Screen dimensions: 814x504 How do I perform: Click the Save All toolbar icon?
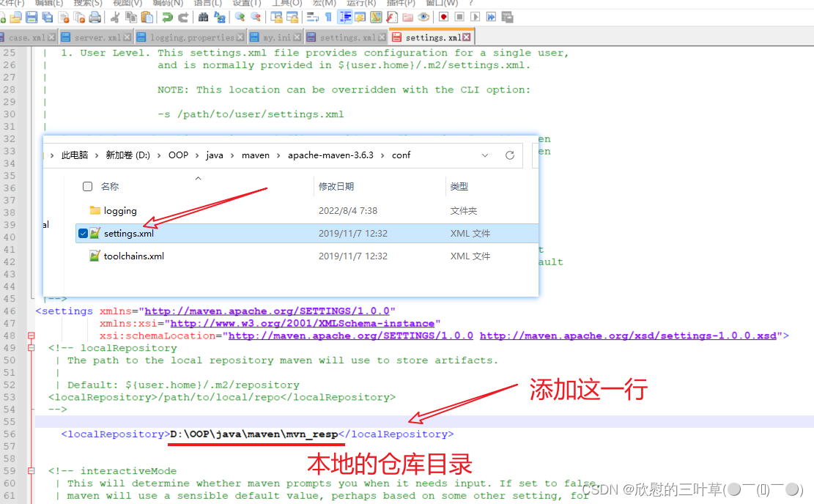coord(47,17)
